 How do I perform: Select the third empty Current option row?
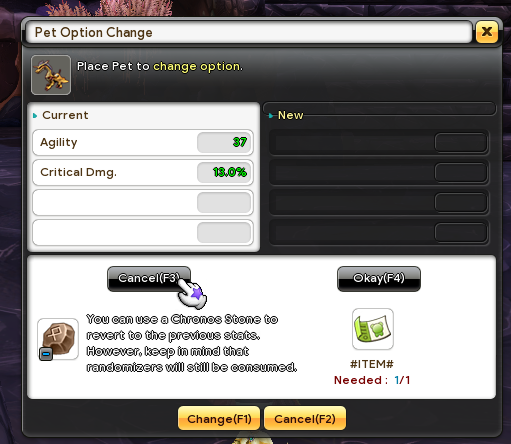coord(143,202)
